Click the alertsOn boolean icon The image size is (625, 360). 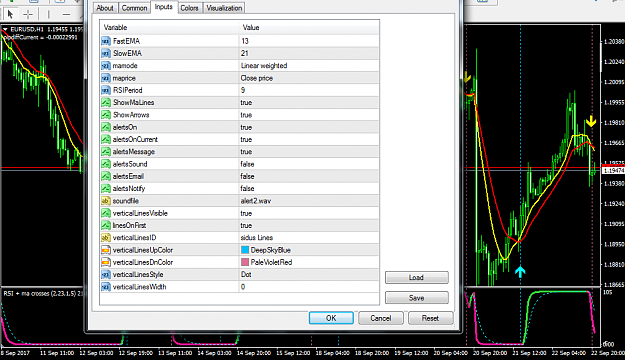[x=106, y=127]
